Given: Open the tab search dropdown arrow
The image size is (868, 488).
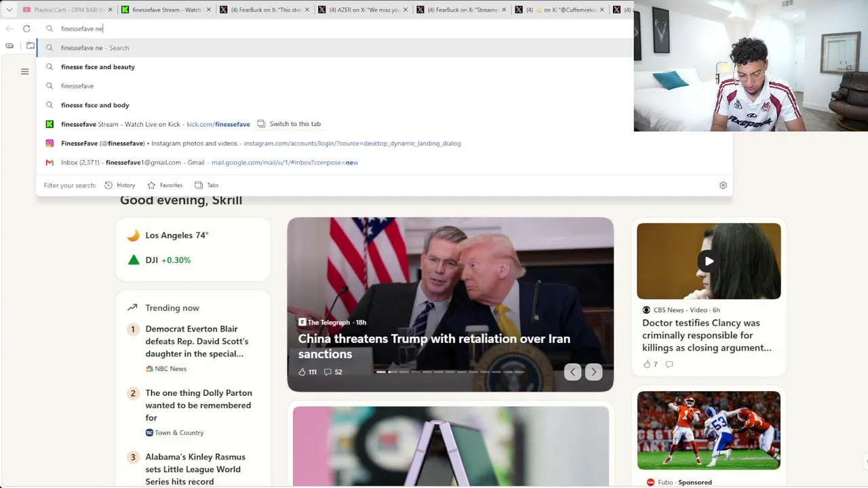Looking at the screenshot, I should coord(9,9).
